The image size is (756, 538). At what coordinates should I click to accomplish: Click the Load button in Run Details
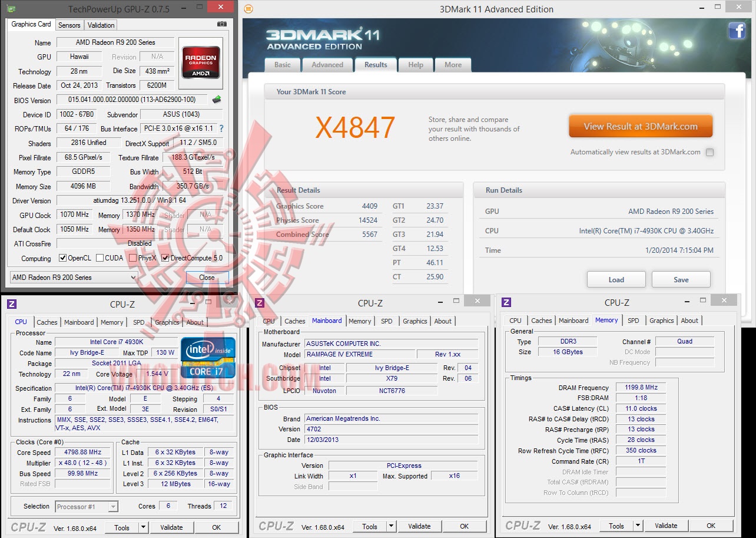pyautogui.click(x=616, y=280)
